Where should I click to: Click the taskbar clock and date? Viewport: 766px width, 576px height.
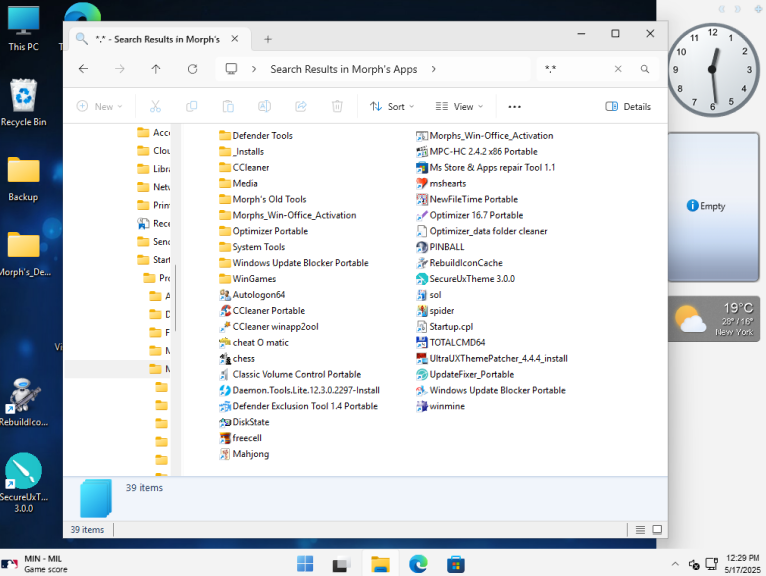click(x=742, y=564)
